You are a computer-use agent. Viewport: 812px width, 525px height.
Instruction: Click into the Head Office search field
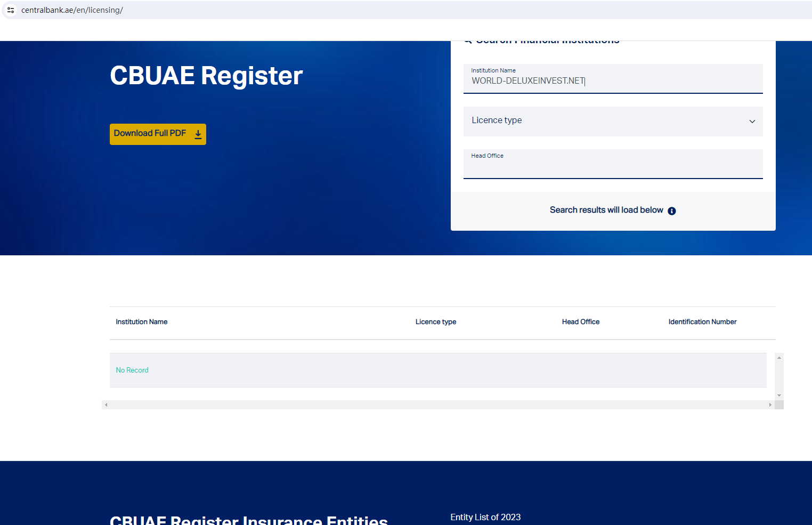tap(613, 164)
